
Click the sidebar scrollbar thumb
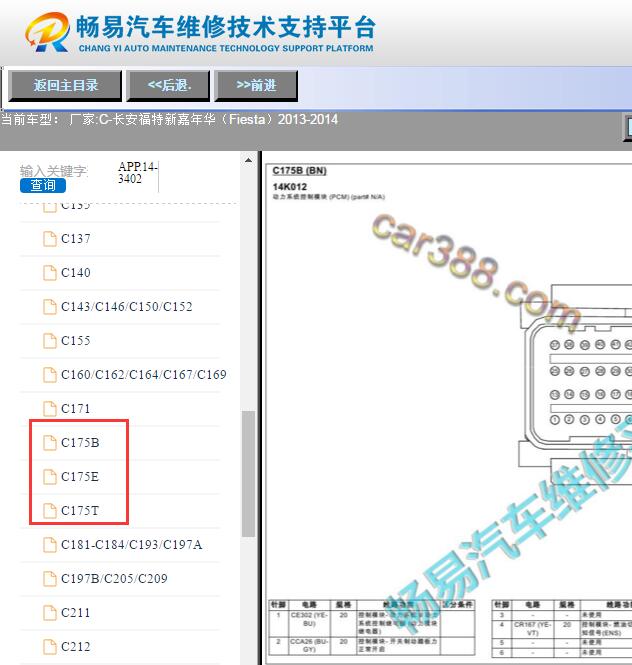(248, 474)
